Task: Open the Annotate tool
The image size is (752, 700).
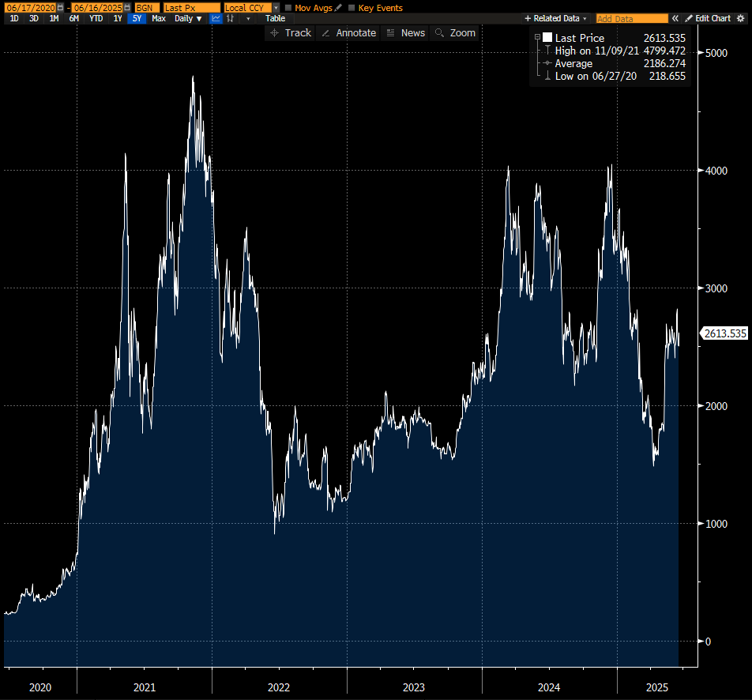Action: 348,32
